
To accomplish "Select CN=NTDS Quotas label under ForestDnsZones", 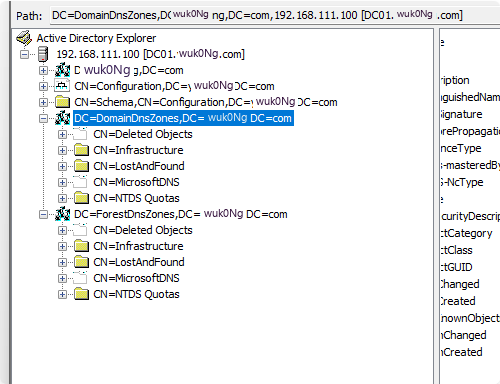I will point(136,294).
